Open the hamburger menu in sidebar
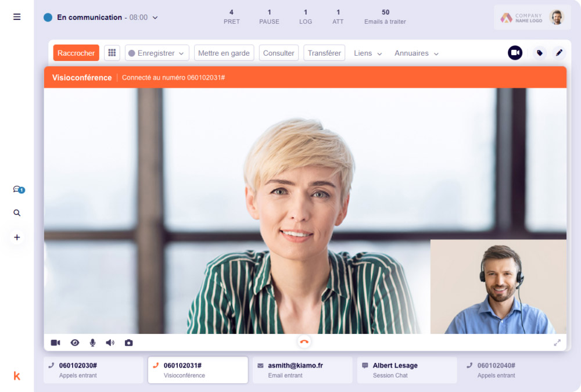The height and width of the screenshot is (392, 581). (x=17, y=17)
